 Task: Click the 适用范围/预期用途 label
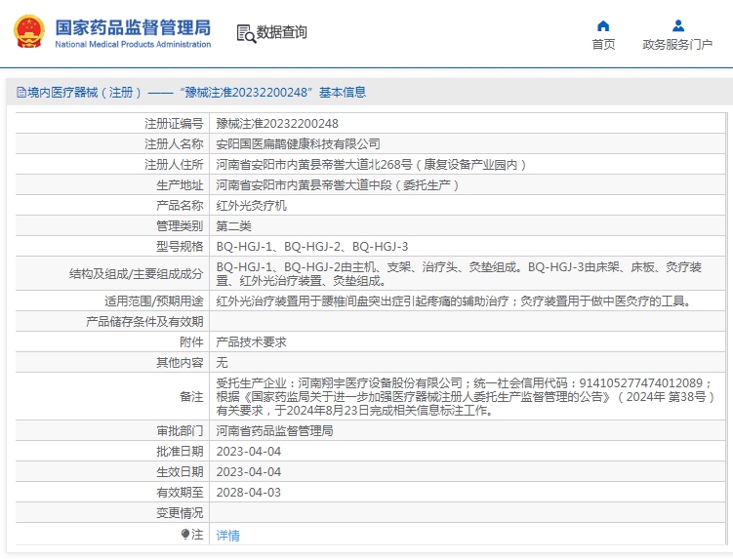click(x=154, y=301)
